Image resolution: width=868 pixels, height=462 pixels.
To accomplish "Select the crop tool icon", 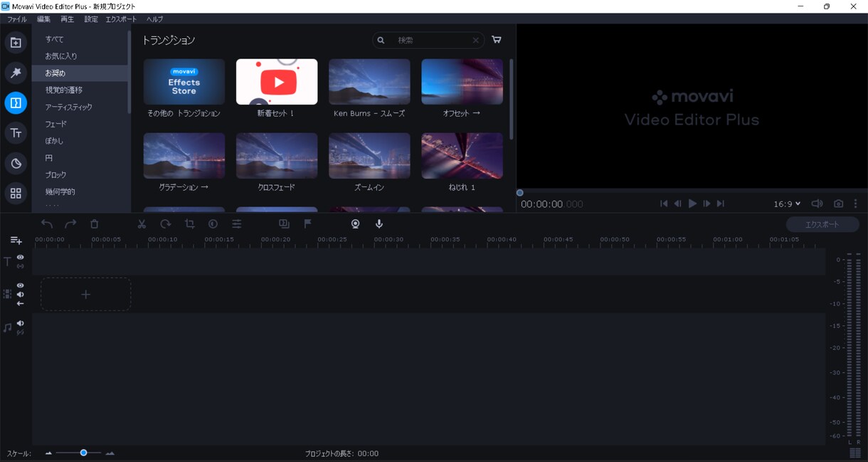I will click(189, 224).
